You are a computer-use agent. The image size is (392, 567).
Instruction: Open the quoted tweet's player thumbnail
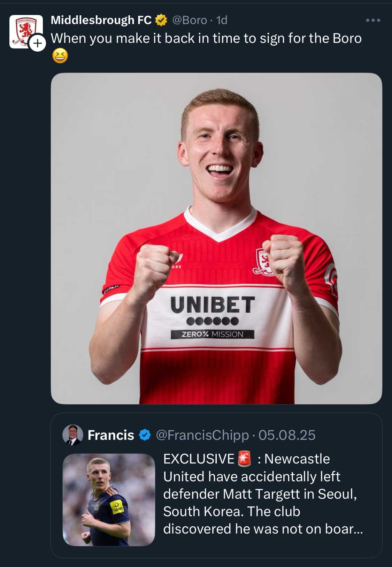tap(109, 499)
